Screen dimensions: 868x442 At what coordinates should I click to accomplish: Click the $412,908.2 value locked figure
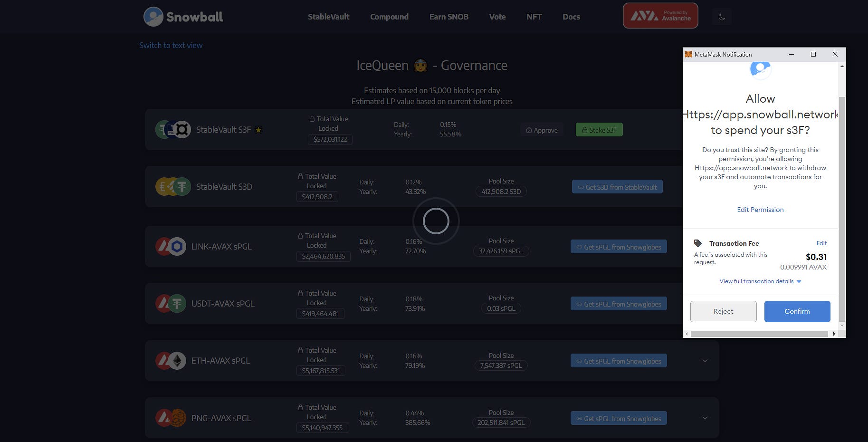tap(317, 197)
